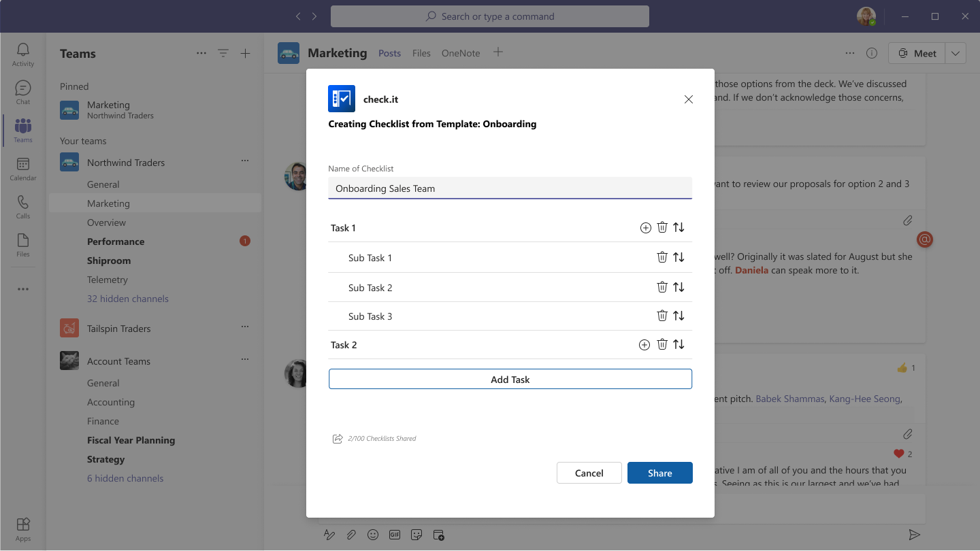Delete Sub Task 3
This screenshot has height=551, width=980.
[x=662, y=316]
